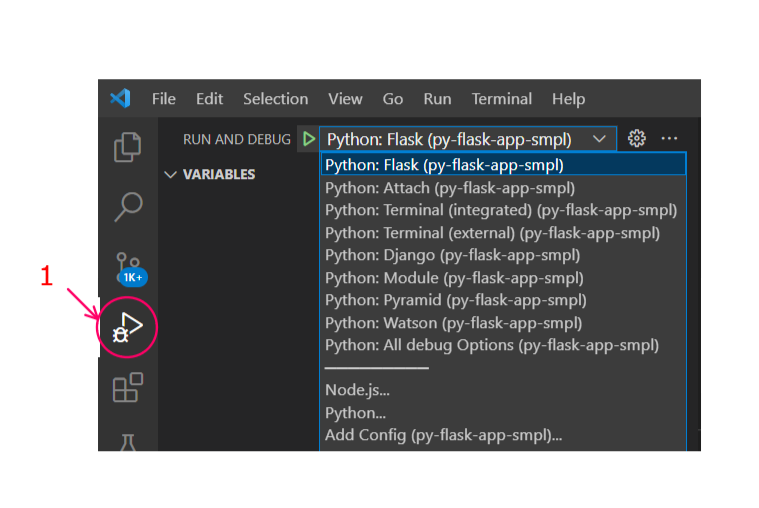Choose the Node.js... option
Viewport: 759px width, 508px height.
pos(357,390)
